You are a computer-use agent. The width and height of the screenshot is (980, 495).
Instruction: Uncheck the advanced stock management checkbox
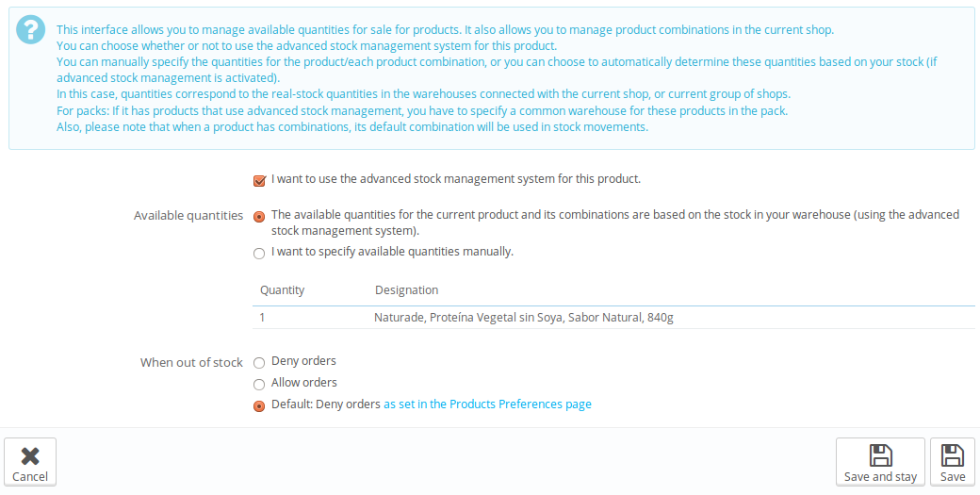click(259, 180)
